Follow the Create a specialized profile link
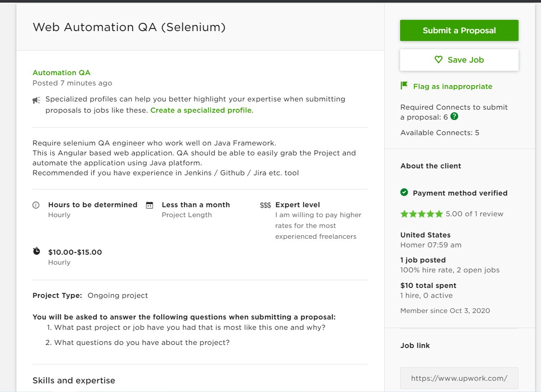The image size is (541, 392). [x=202, y=110]
